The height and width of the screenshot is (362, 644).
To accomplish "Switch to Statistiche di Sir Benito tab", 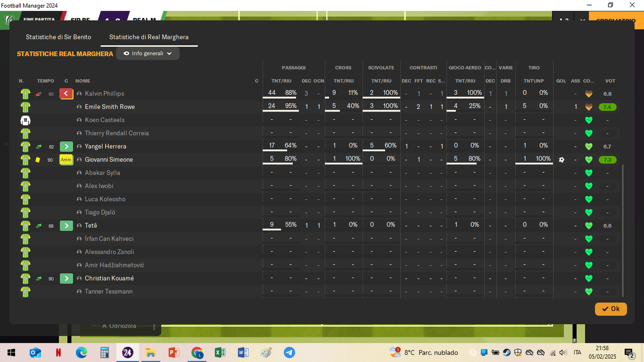I will click(58, 37).
